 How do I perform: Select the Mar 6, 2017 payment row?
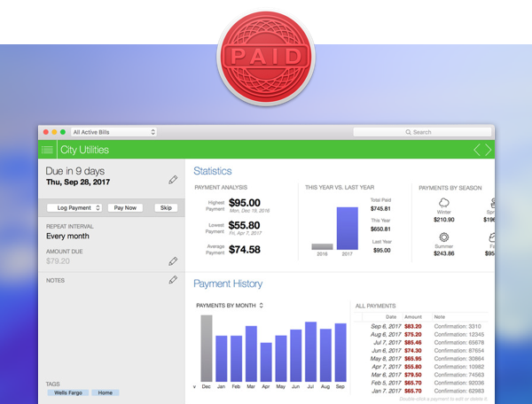[420, 375]
